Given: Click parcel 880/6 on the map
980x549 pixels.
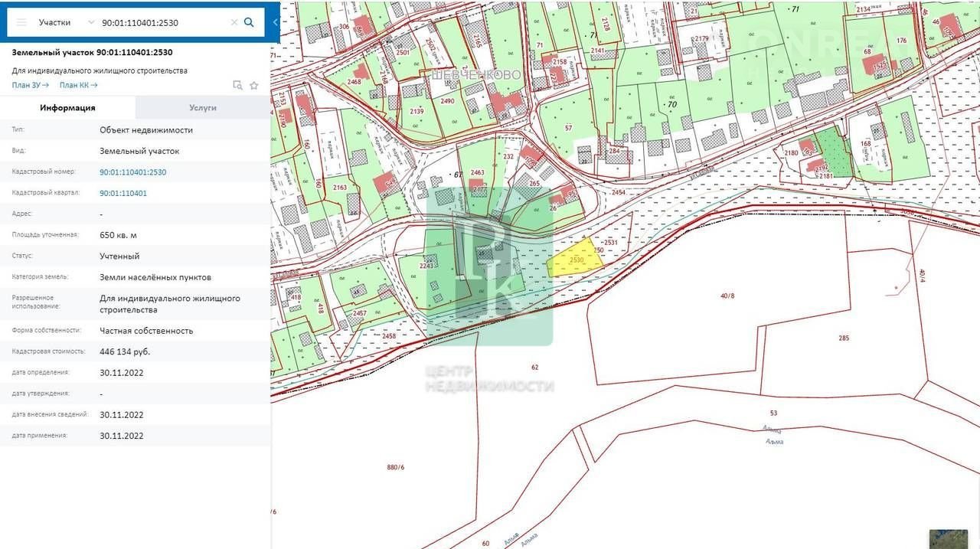Looking at the screenshot, I should (x=395, y=467).
